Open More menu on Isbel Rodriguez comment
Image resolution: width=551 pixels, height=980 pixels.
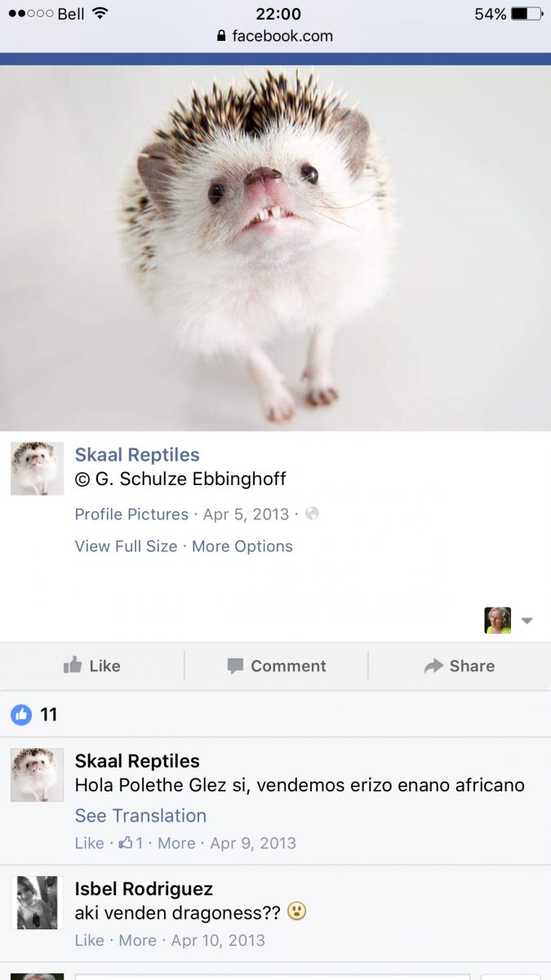click(137, 940)
